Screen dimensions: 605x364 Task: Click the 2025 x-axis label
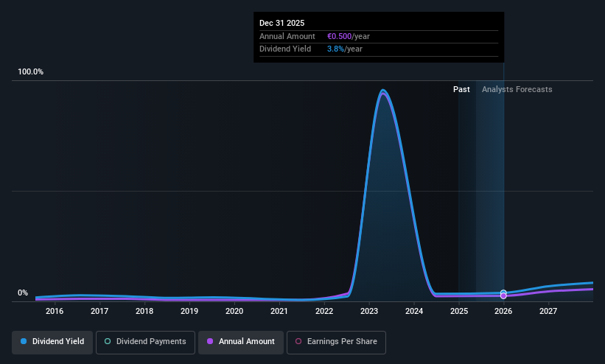pos(459,311)
